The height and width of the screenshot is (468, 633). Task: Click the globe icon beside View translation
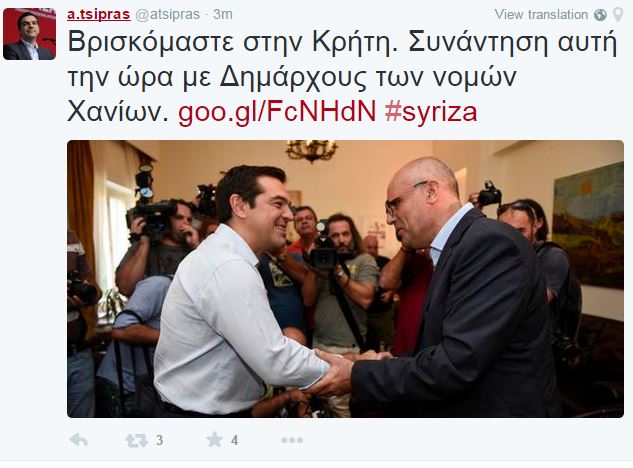600,15
